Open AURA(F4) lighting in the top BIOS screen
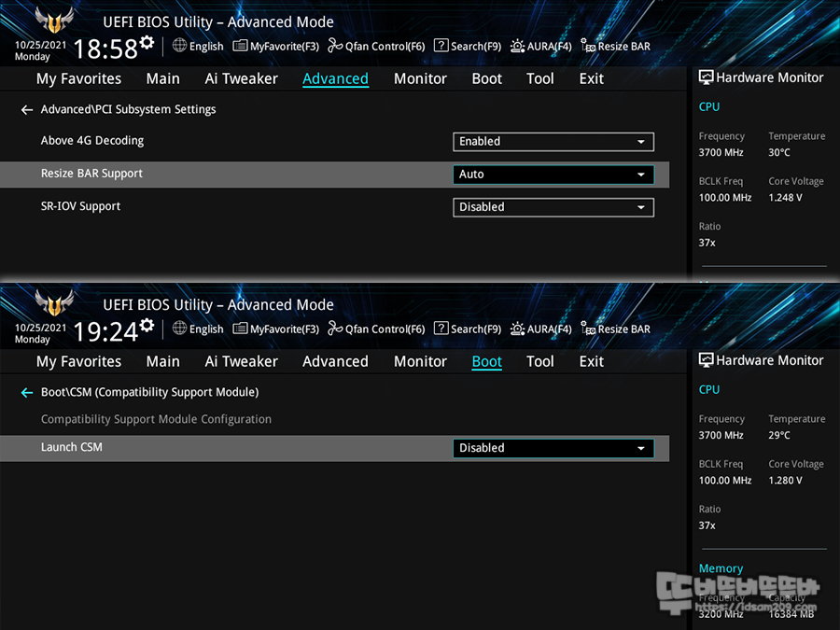The width and height of the screenshot is (840, 630). (x=540, y=46)
